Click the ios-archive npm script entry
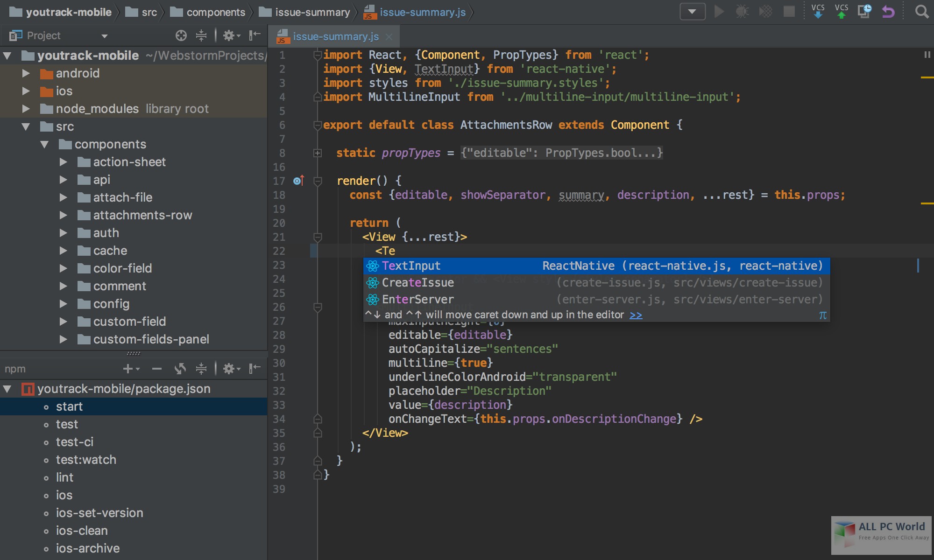Viewport: 934px width, 560px height. pyautogui.click(x=87, y=548)
